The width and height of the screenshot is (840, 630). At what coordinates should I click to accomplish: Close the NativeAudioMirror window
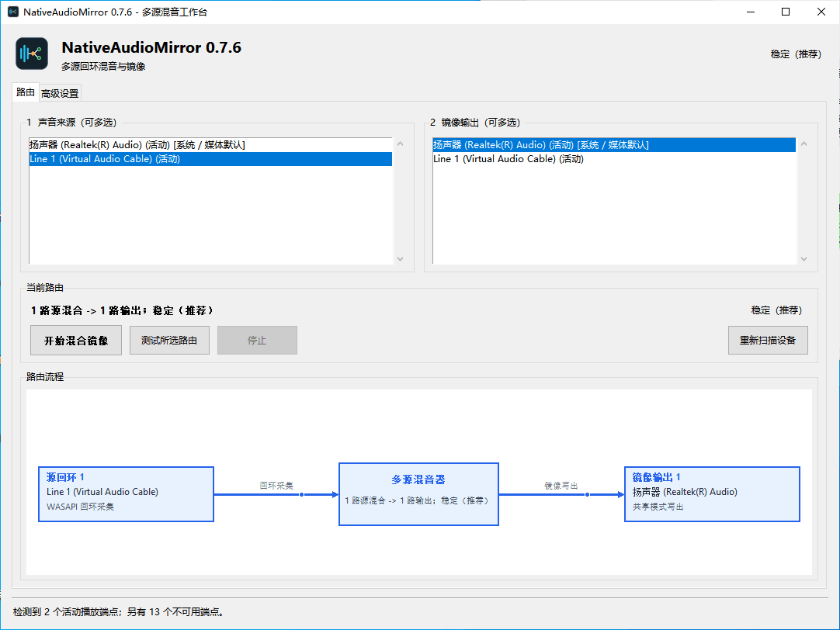point(821,12)
